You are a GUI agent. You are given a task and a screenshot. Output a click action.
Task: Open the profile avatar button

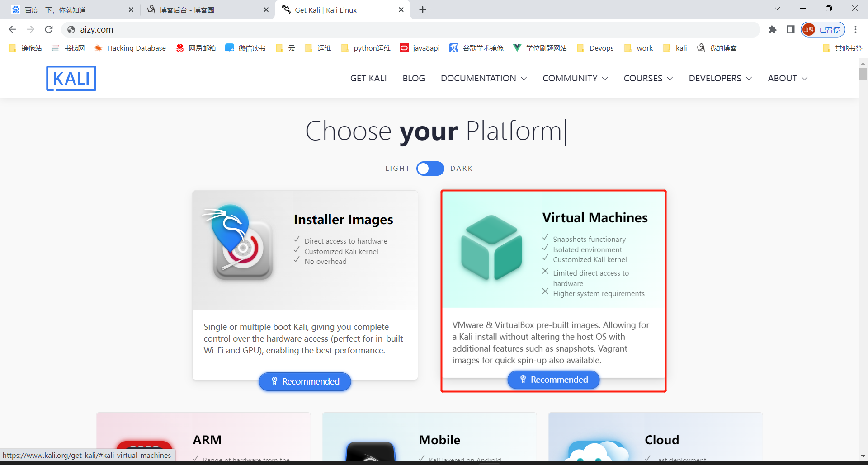[x=823, y=29]
